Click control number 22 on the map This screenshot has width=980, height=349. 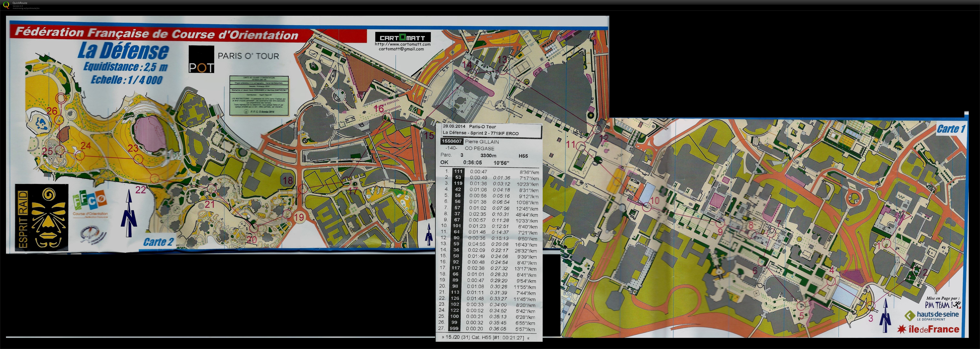coord(141,190)
